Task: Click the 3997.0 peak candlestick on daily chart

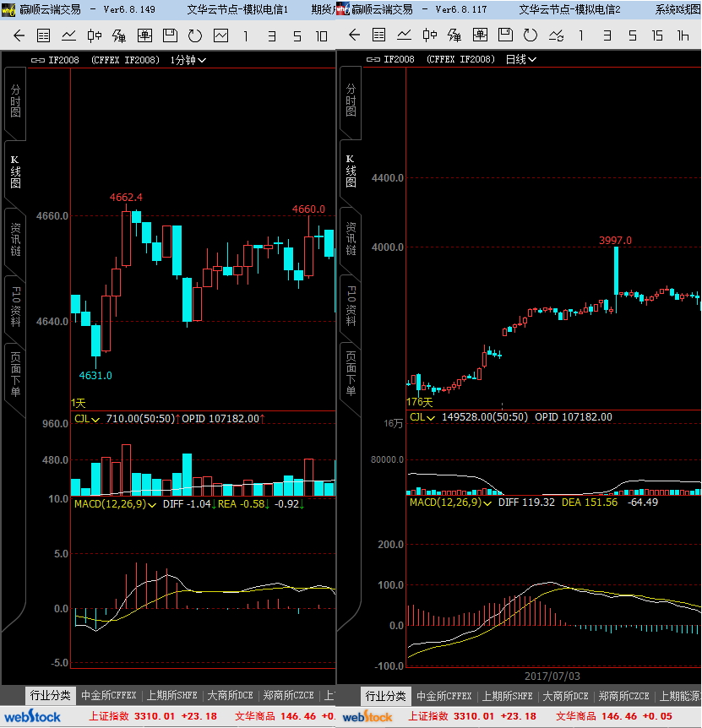Action: pyautogui.click(x=617, y=279)
